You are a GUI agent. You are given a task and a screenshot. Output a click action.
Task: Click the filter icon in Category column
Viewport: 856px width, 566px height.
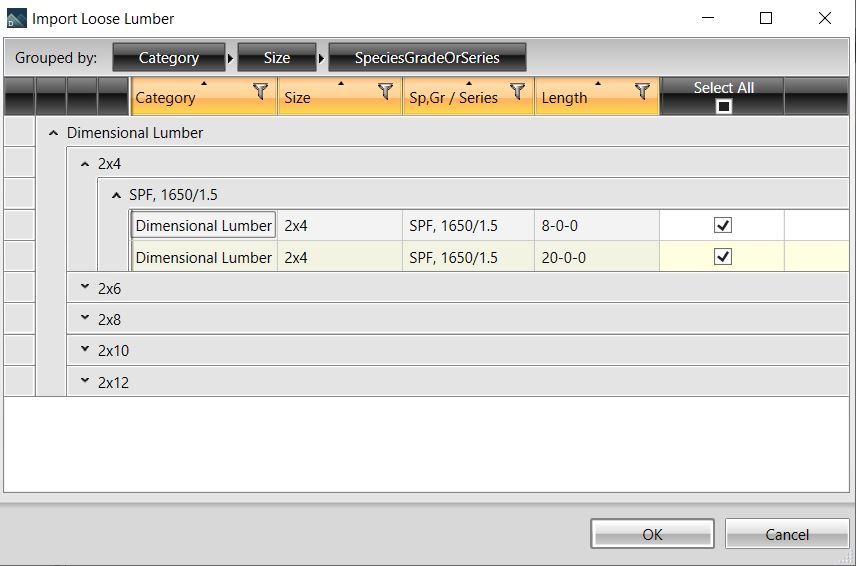pyautogui.click(x=261, y=92)
